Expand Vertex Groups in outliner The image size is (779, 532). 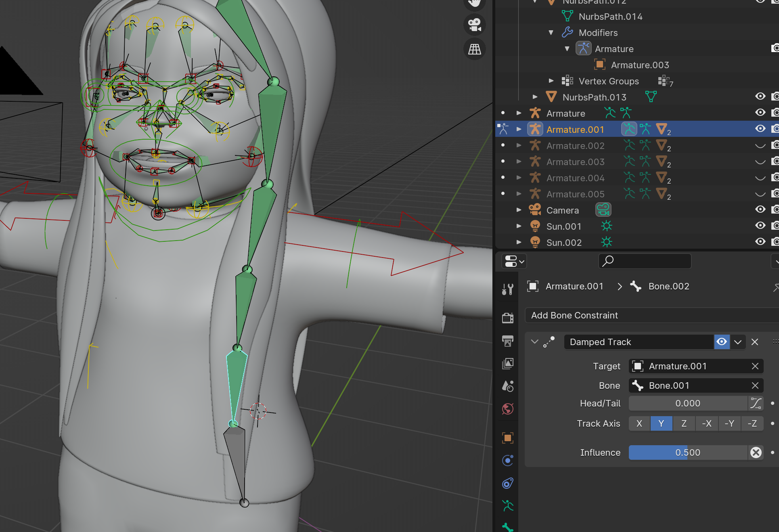551,81
